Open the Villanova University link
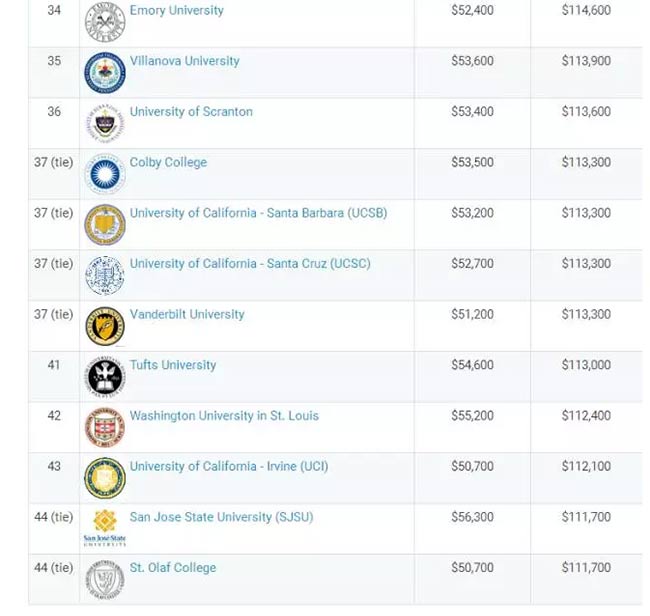650x616 pixels. 185,61
